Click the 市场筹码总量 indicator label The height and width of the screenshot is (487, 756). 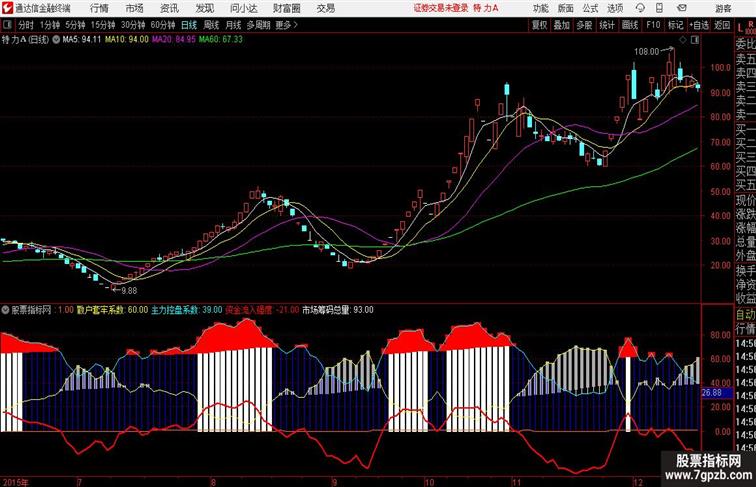(338, 310)
